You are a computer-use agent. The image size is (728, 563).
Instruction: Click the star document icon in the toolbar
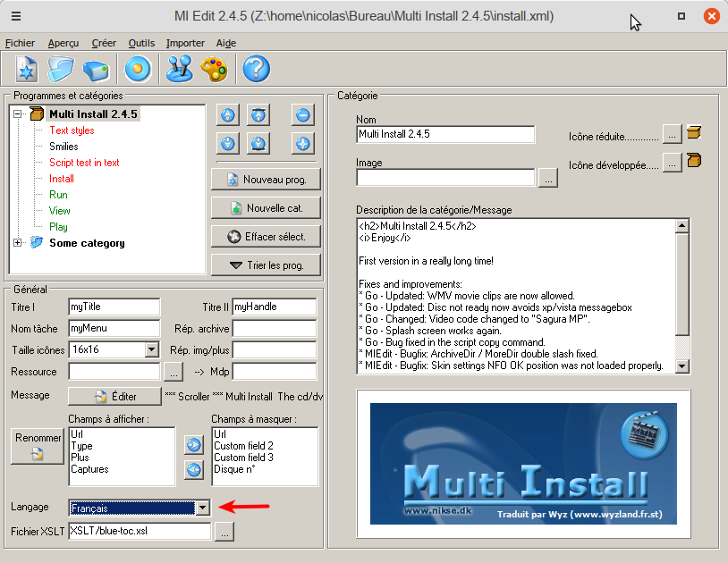pyautogui.click(x=26, y=69)
